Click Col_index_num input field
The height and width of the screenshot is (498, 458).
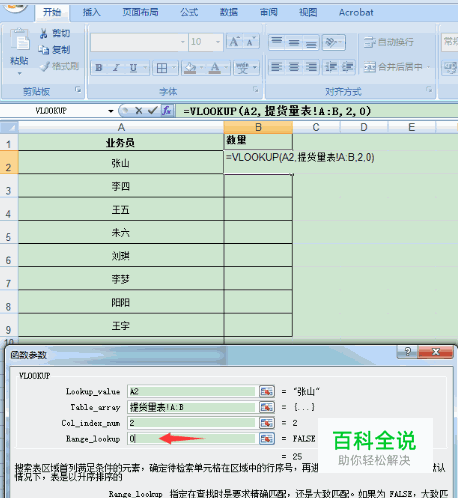pyautogui.click(x=192, y=423)
